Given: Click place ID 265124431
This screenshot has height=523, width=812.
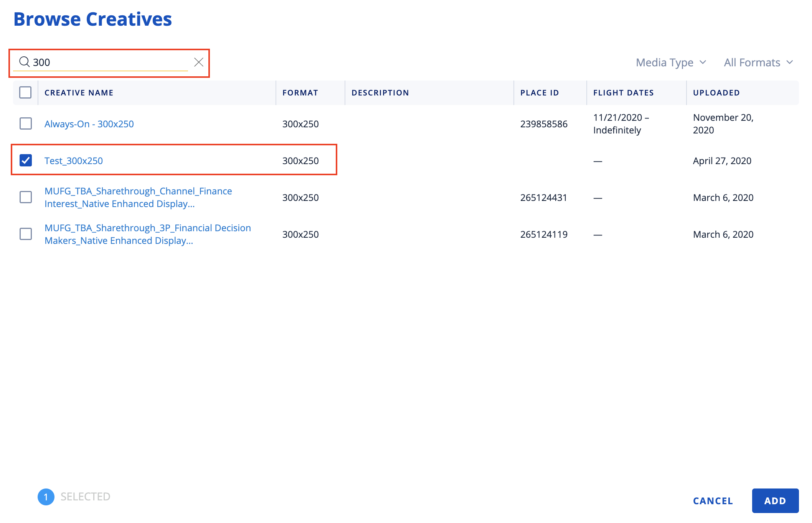Looking at the screenshot, I should pyautogui.click(x=544, y=197).
